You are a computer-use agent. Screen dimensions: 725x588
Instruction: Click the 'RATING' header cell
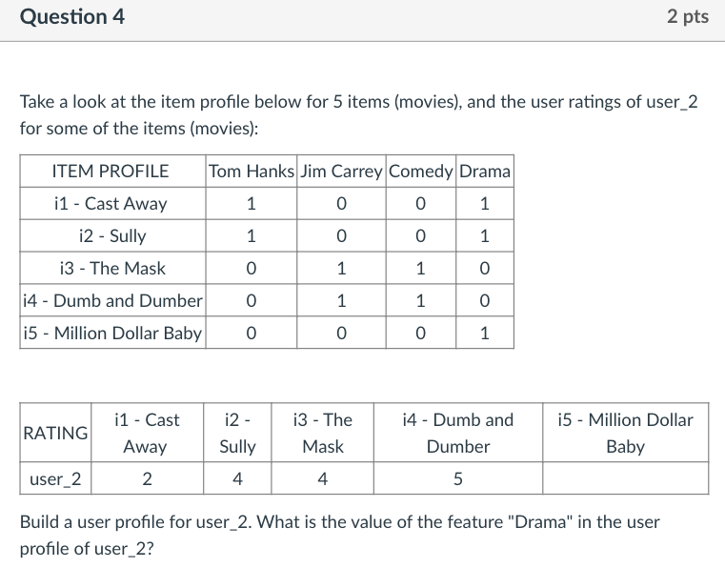coord(55,433)
